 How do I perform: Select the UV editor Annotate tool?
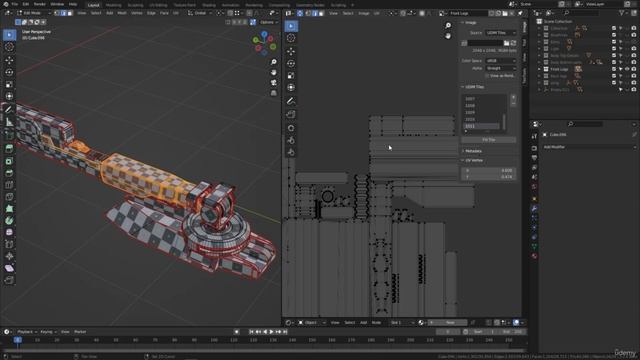pyautogui.click(x=291, y=101)
